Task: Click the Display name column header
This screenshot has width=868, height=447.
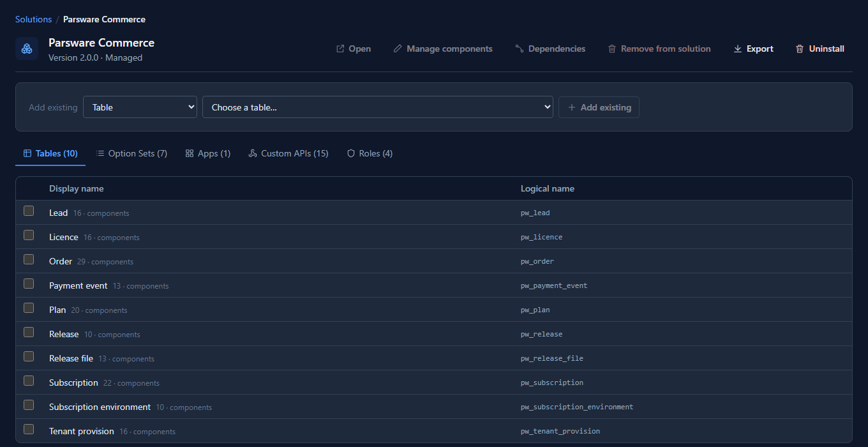Action: [76, 188]
